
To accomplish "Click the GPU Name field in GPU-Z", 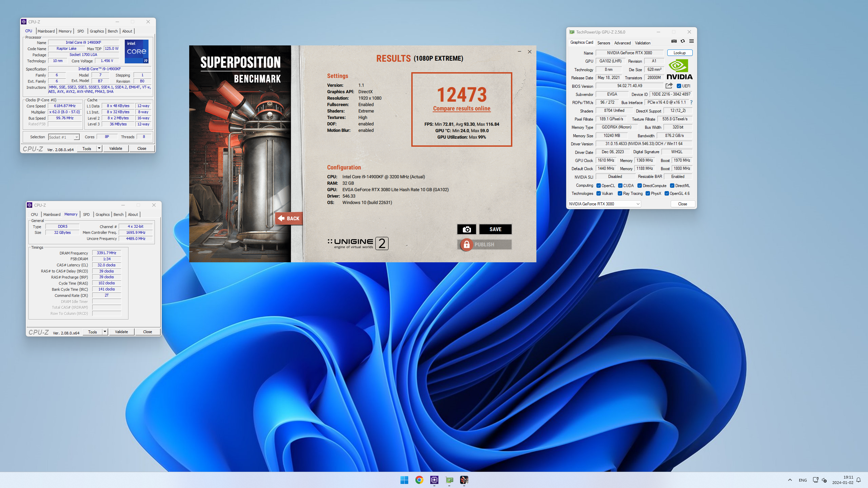I will point(629,53).
